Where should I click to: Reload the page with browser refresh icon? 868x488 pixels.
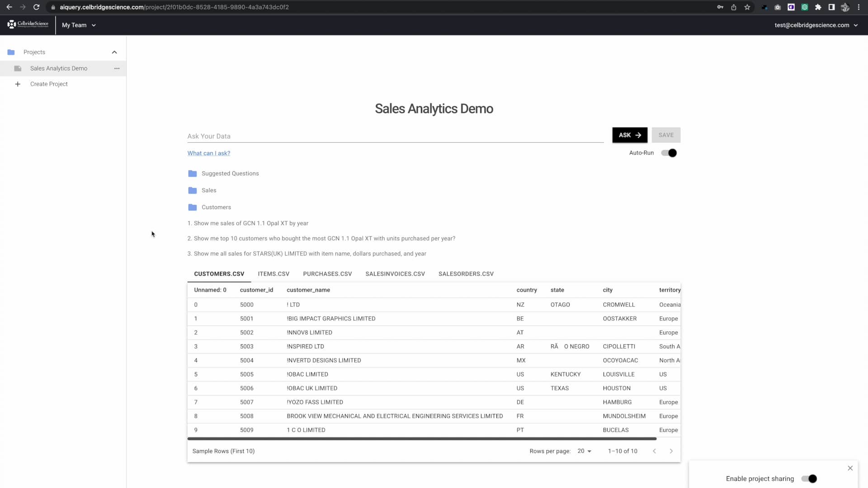click(37, 7)
